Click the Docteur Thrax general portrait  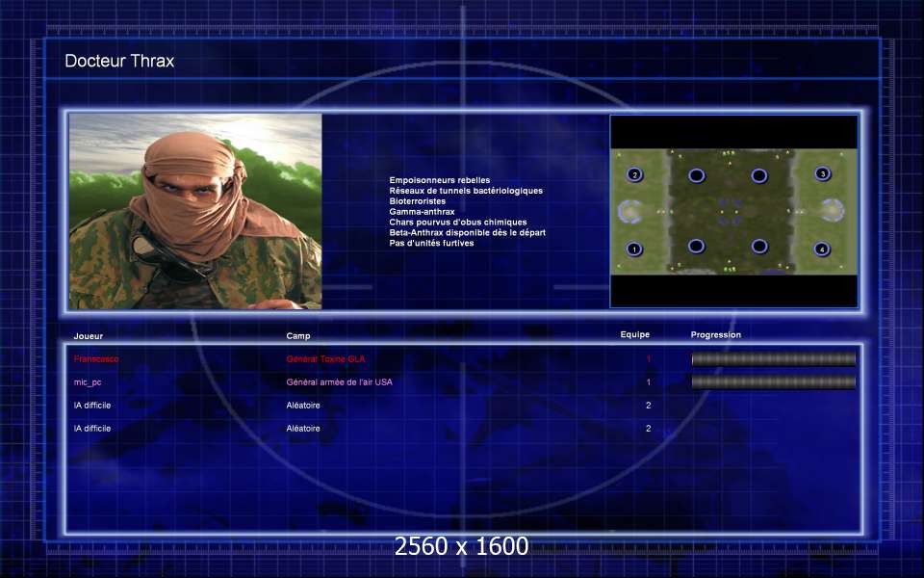click(x=195, y=211)
